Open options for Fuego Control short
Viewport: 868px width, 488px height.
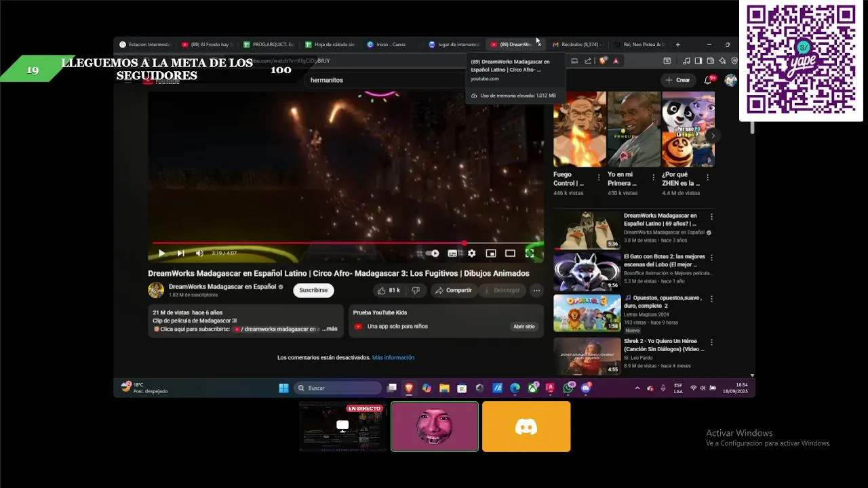598,178
